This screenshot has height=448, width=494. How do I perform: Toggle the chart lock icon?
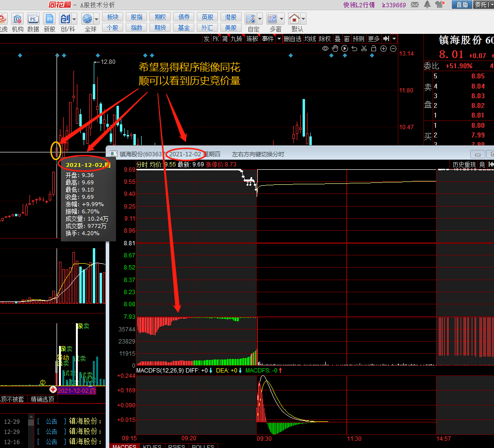tap(374, 48)
